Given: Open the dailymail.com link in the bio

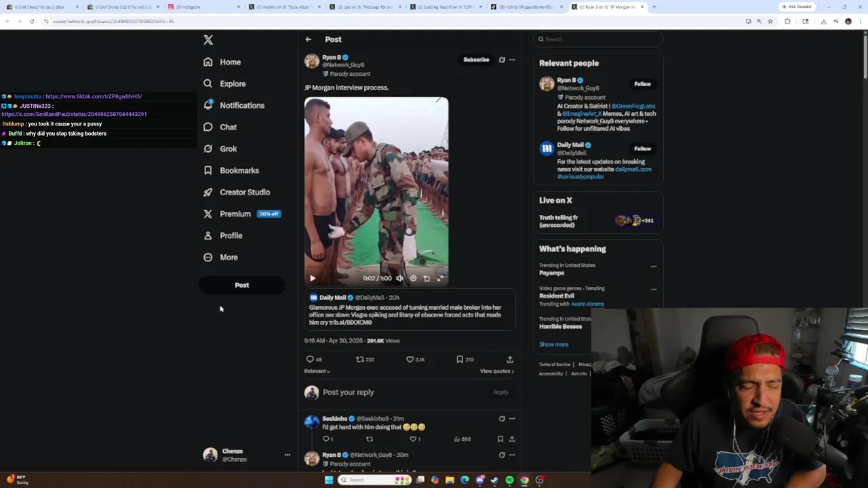Looking at the screenshot, I should click(633, 169).
